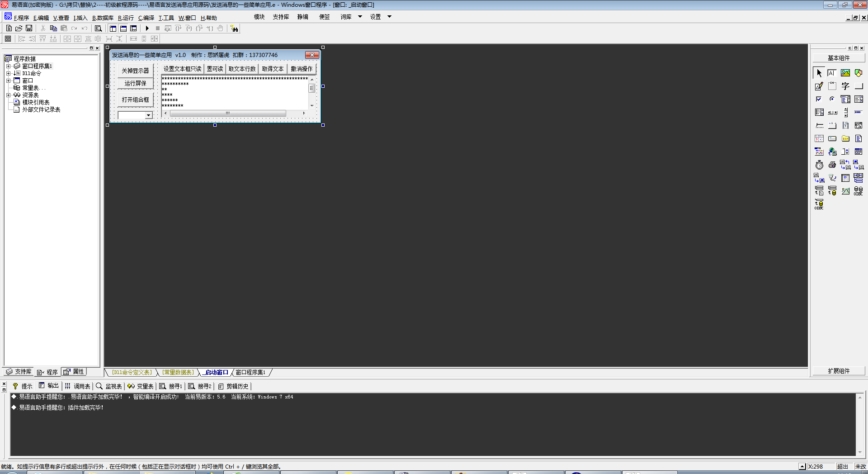
Task: Pick the horizontal scrollbar component
Action: click(832, 112)
